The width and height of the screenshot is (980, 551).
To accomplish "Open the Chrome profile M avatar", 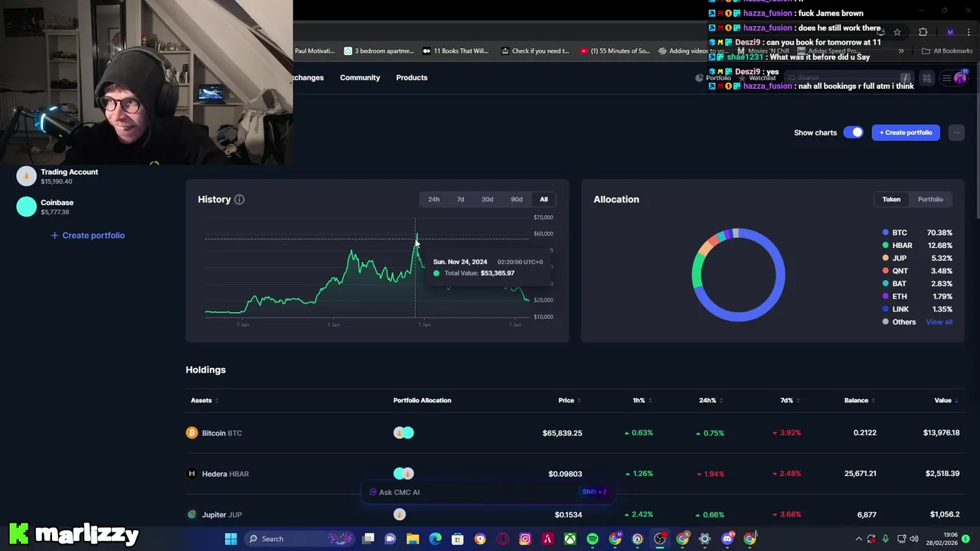I will 950,32.
